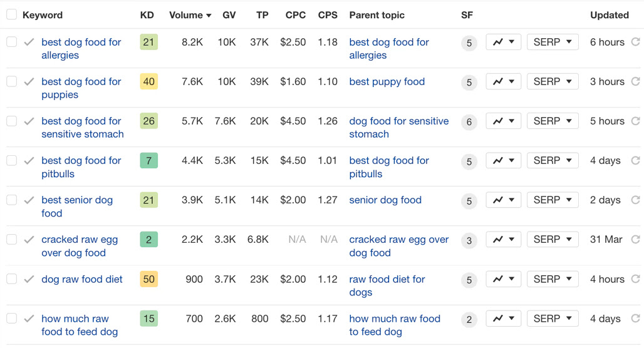Tick checkbox for how much raw food to feed dog

click(x=11, y=319)
